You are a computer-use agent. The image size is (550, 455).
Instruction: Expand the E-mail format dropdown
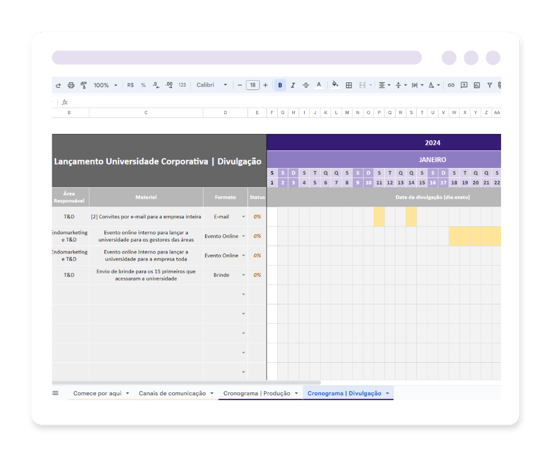(x=243, y=216)
